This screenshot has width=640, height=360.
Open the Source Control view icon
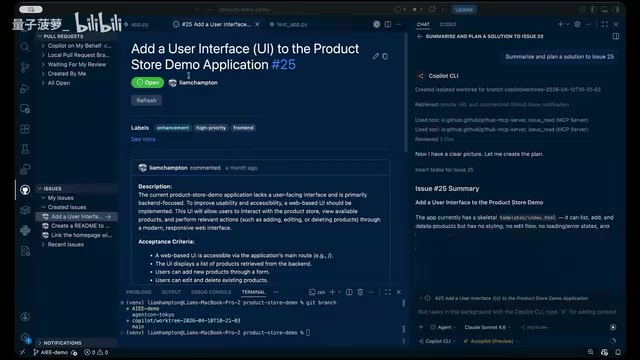(25, 68)
